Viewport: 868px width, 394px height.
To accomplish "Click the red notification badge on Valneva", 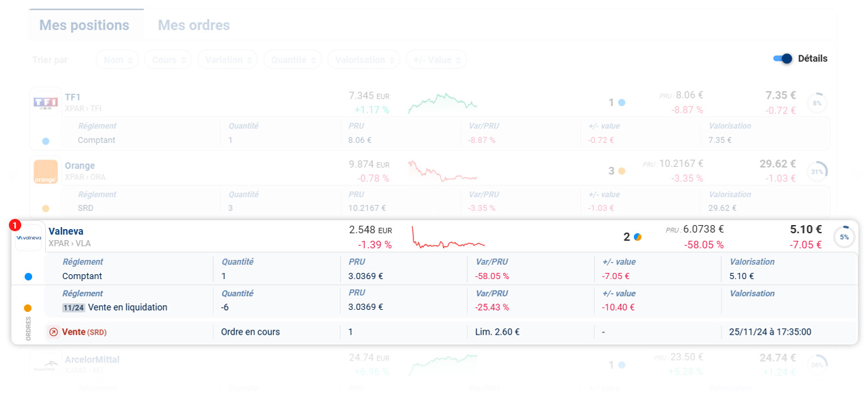I will pyautogui.click(x=15, y=225).
